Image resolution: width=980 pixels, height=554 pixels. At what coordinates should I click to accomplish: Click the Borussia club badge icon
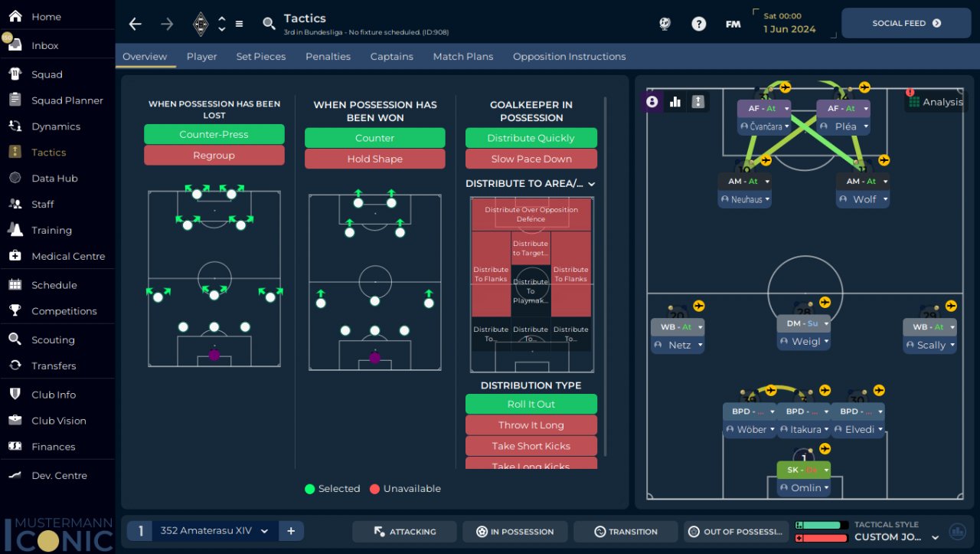pyautogui.click(x=201, y=24)
